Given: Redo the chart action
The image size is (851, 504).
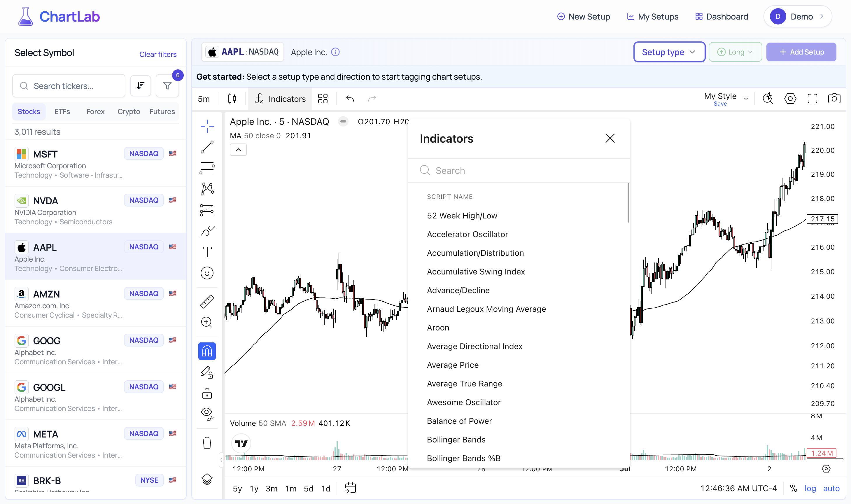Looking at the screenshot, I should point(372,99).
